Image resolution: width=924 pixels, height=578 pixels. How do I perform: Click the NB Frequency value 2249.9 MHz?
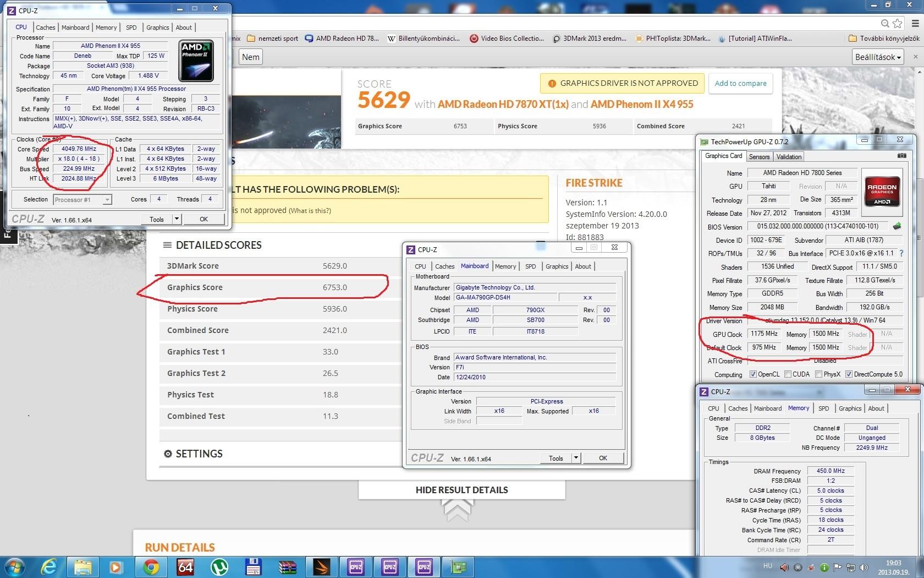click(872, 448)
